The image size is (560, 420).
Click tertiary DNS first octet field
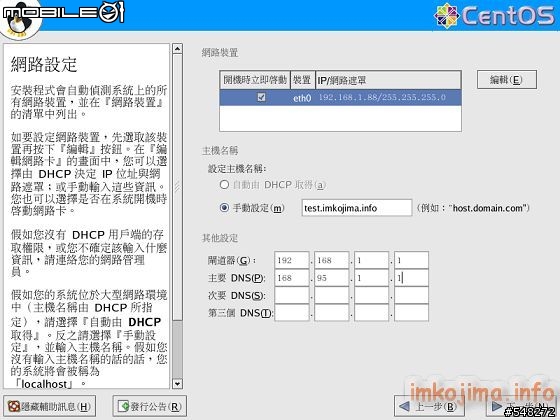coord(291,312)
